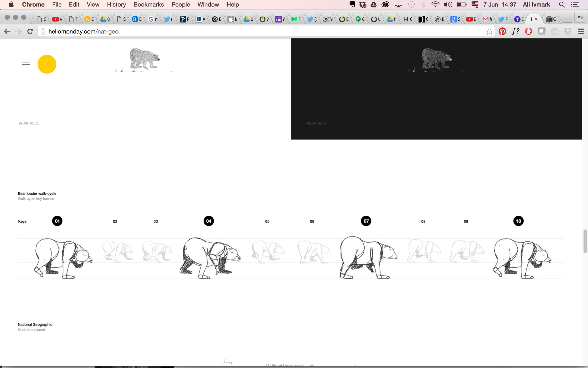Open the Window menu
Image resolution: width=588 pixels, height=368 pixels.
[x=208, y=4]
